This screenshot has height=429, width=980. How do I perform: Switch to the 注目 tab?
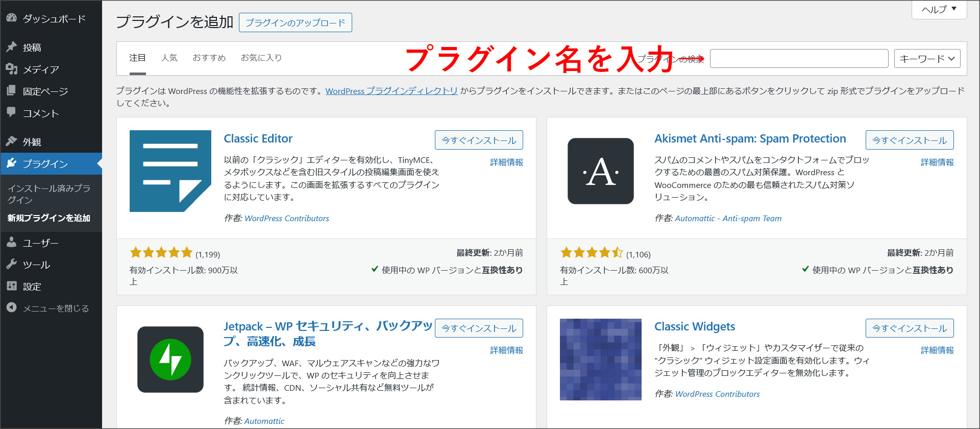[137, 58]
